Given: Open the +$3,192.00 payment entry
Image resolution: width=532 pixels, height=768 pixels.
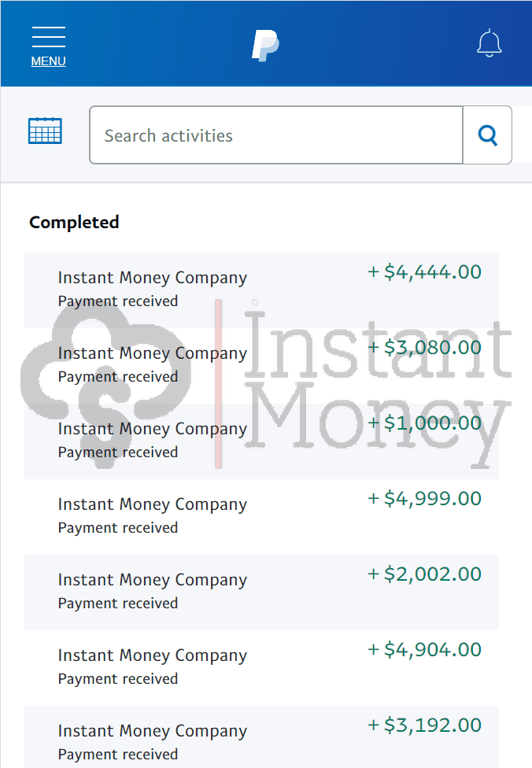Looking at the screenshot, I should tap(261, 737).
